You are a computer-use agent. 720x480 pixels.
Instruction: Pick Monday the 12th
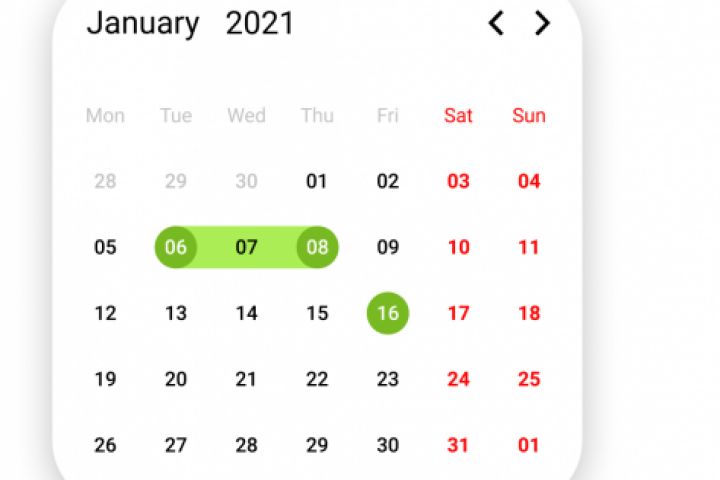105,313
